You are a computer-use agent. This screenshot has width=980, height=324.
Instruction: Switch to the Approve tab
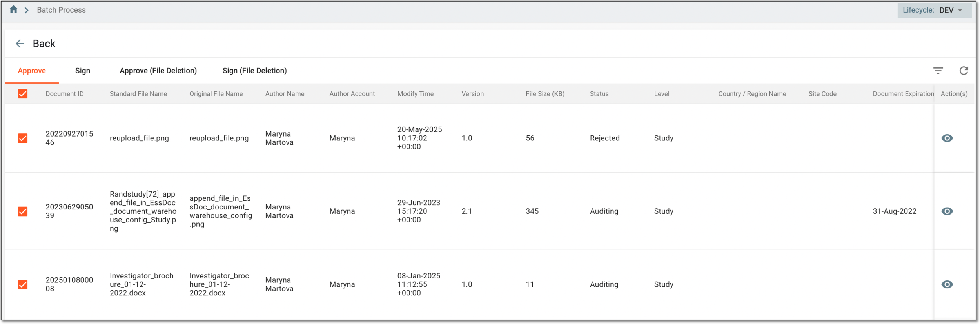point(32,71)
